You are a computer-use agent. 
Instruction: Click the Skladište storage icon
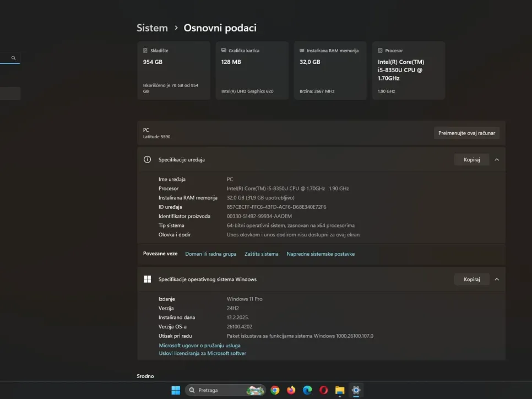click(x=145, y=51)
